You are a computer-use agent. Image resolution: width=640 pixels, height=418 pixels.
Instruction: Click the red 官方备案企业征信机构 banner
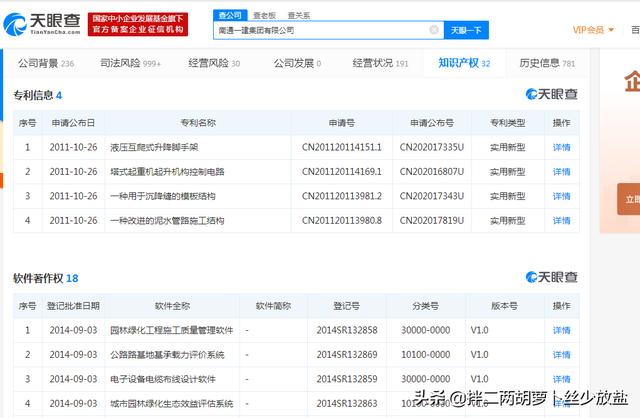(x=138, y=24)
